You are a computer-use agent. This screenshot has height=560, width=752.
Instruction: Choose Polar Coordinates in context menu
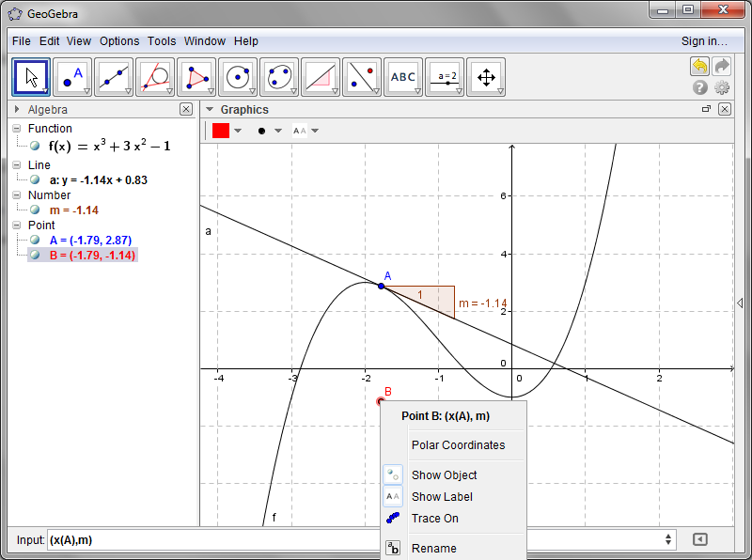pos(458,445)
